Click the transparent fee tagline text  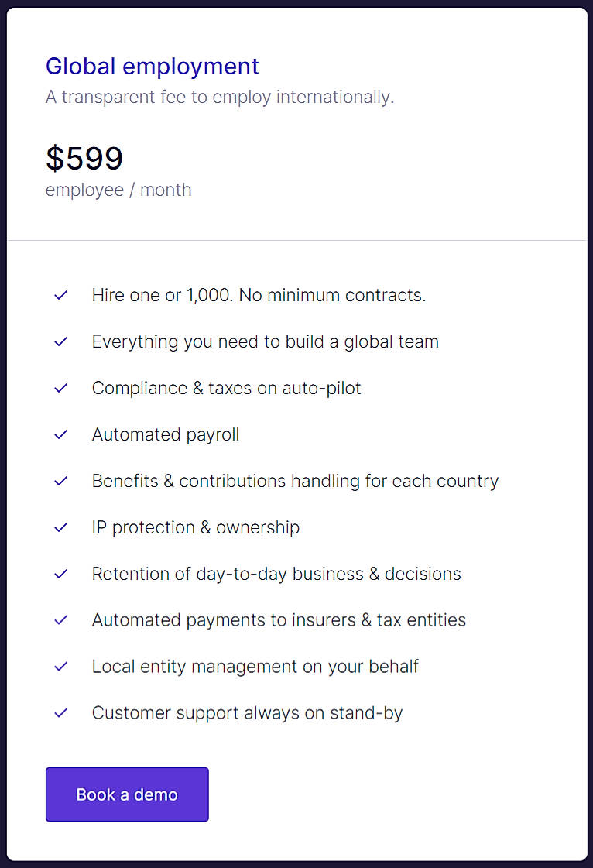point(220,97)
